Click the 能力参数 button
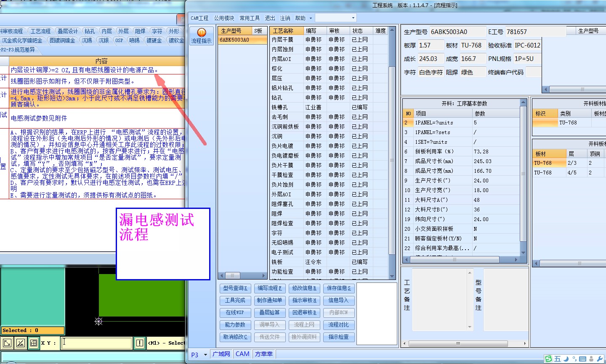This screenshot has height=364, width=606. coord(235,324)
